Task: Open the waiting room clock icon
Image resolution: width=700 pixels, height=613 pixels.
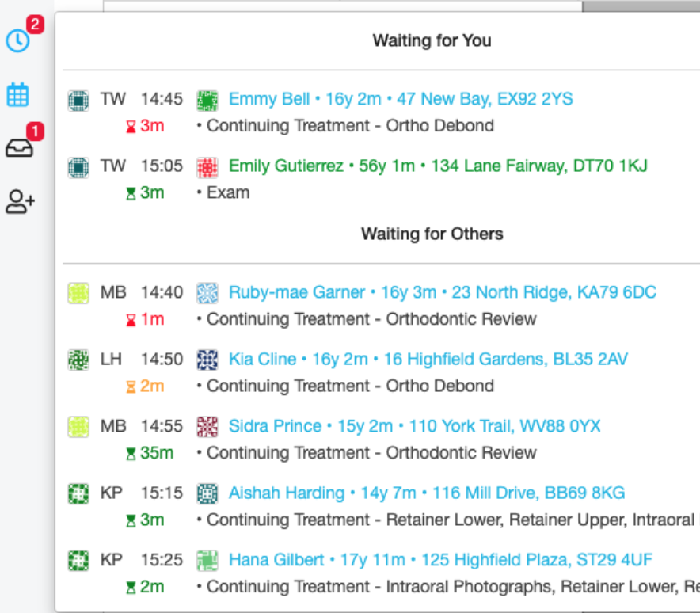Action: click(17, 41)
